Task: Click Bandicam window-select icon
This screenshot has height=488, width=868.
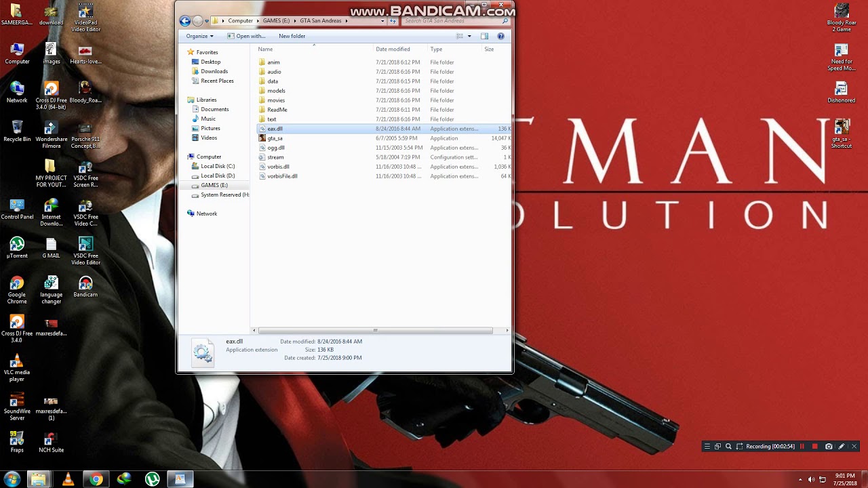Action: [718, 446]
